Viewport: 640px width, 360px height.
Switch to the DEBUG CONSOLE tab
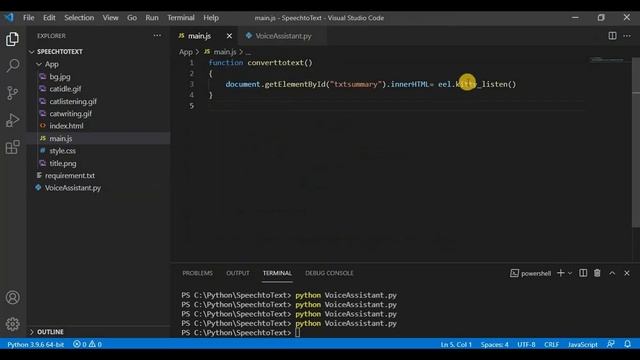tap(329, 273)
